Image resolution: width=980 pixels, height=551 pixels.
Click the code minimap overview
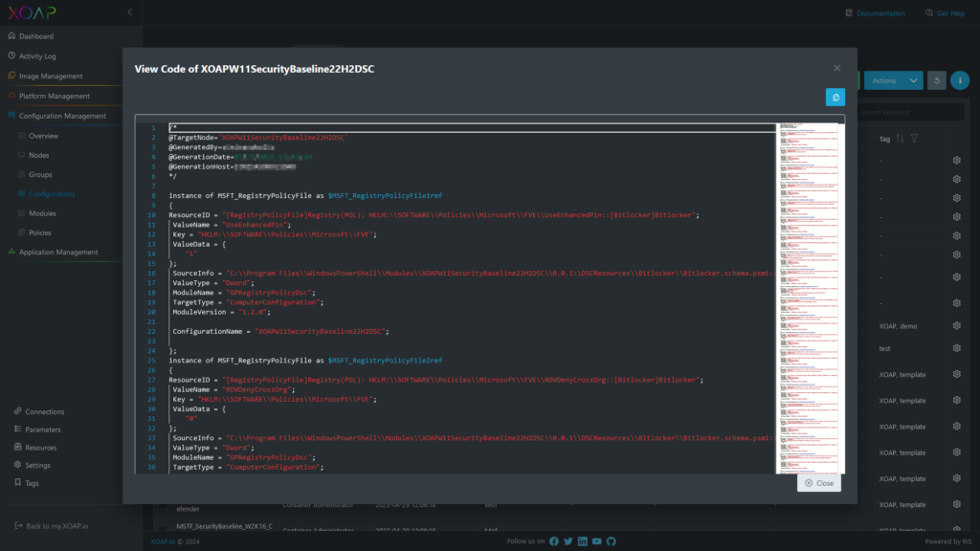[808, 298]
